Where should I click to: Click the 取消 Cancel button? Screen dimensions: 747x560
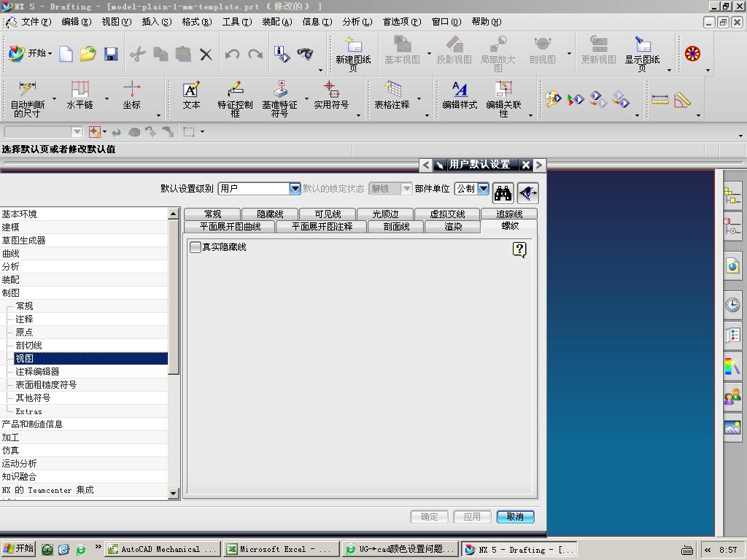click(515, 517)
